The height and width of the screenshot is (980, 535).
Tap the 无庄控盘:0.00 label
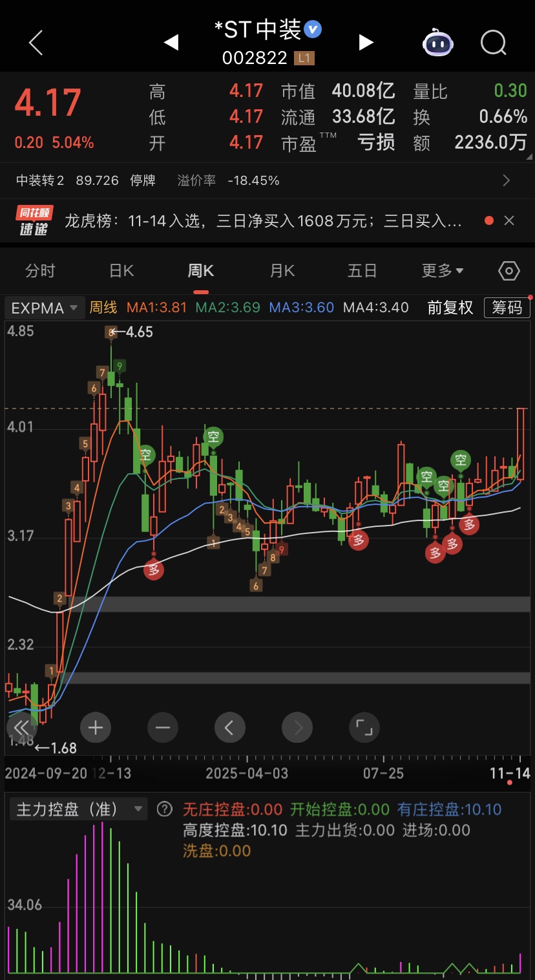[x=233, y=809]
